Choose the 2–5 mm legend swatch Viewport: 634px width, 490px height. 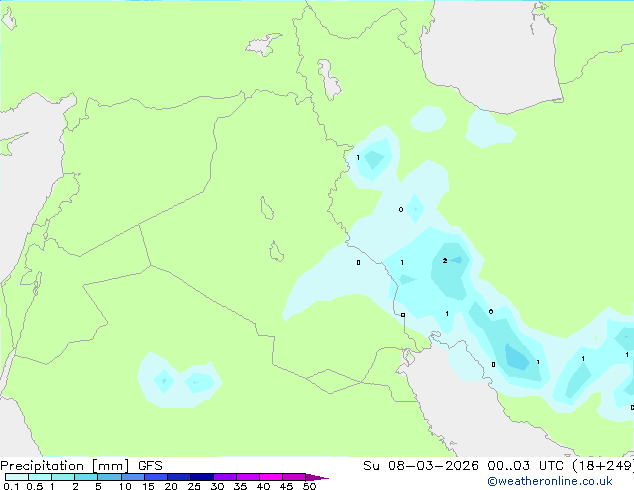coord(86,477)
